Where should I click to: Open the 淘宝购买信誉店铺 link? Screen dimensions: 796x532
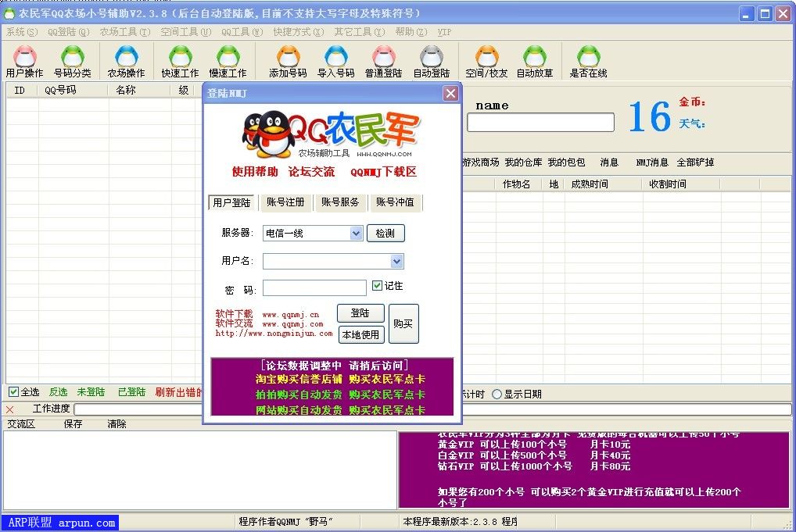tap(299, 380)
